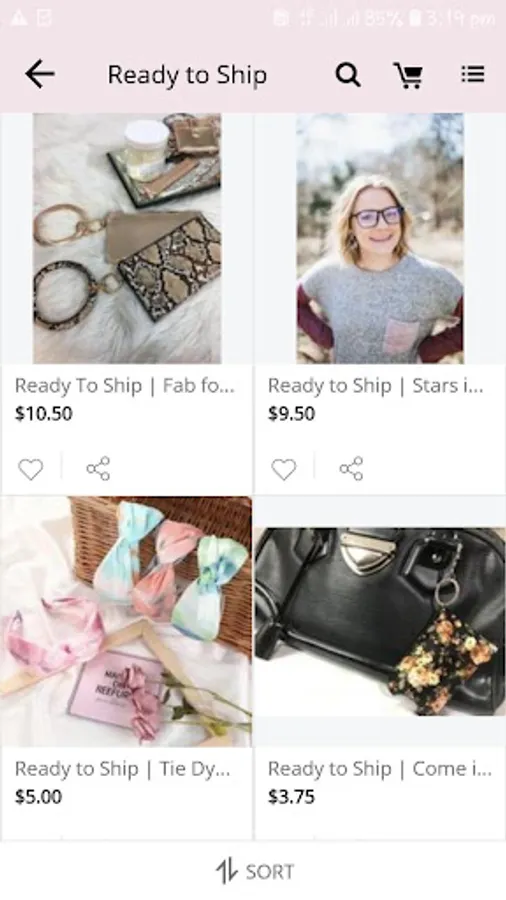This screenshot has width=506, height=900.
Task: Share the $9.50 Stars i... product
Action: pyautogui.click(x=351, y=468)
